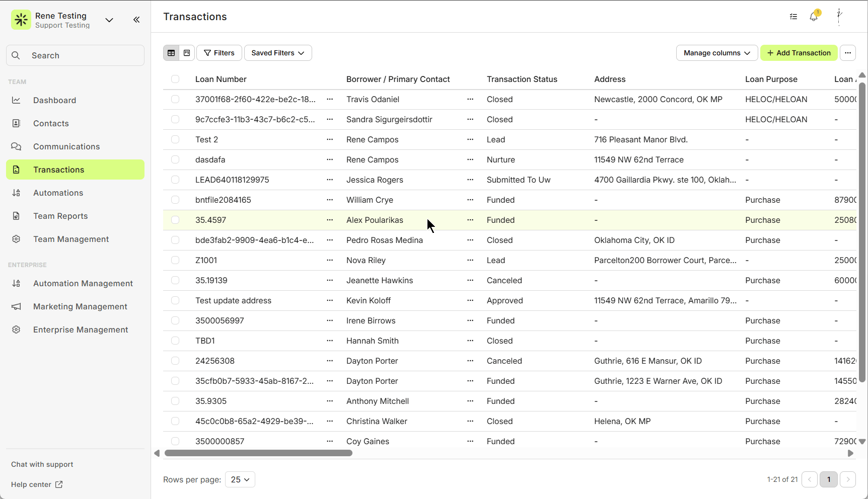This screenshot has width=868, height=499.
Task: Go to Dashboard in sidebar
Action: coord(54,100)
